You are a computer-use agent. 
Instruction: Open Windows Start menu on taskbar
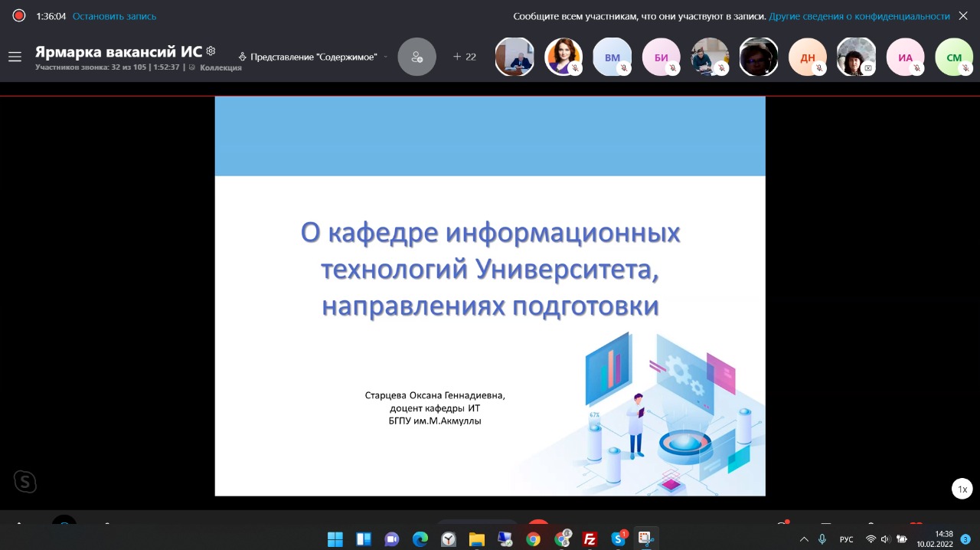[x=335, y=539]
